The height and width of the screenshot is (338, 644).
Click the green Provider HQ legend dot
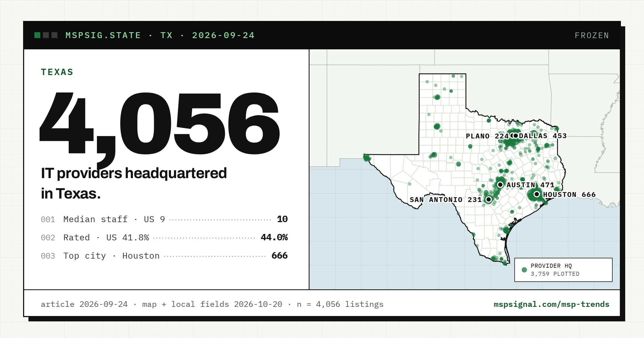coord(524,270)
